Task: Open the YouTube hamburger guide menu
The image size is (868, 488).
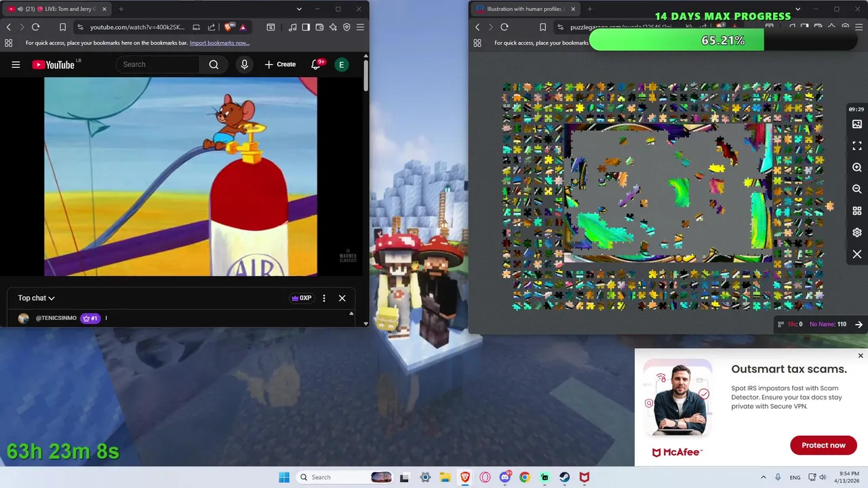Action: click(16, 64)
